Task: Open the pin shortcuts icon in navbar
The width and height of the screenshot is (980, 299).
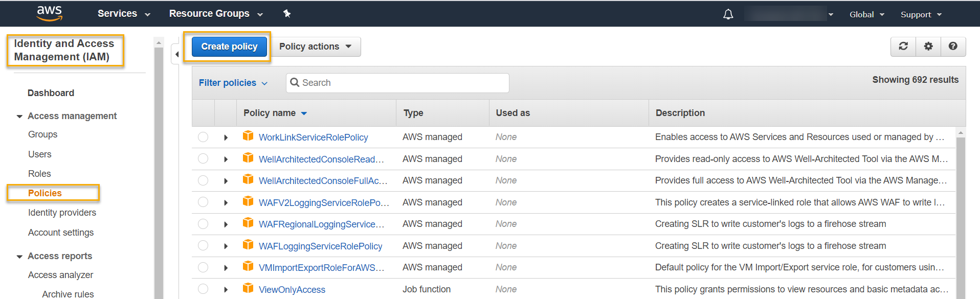Action: [x=287, y=14]
